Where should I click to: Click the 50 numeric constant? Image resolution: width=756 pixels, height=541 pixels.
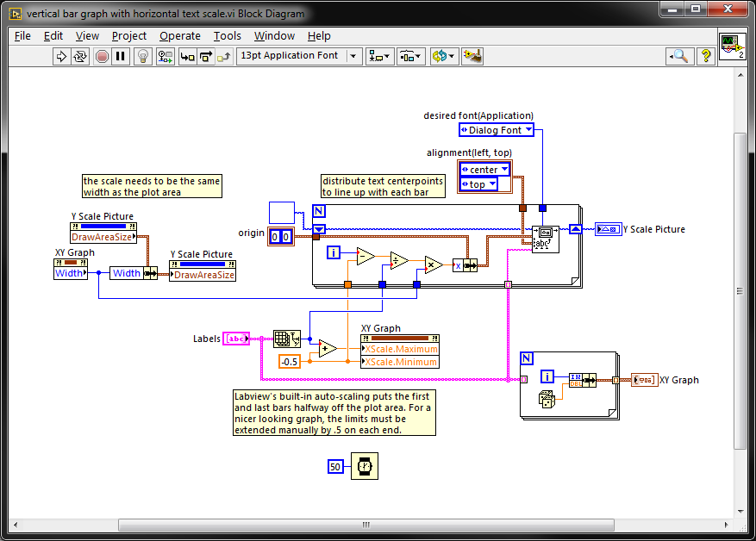335,467
